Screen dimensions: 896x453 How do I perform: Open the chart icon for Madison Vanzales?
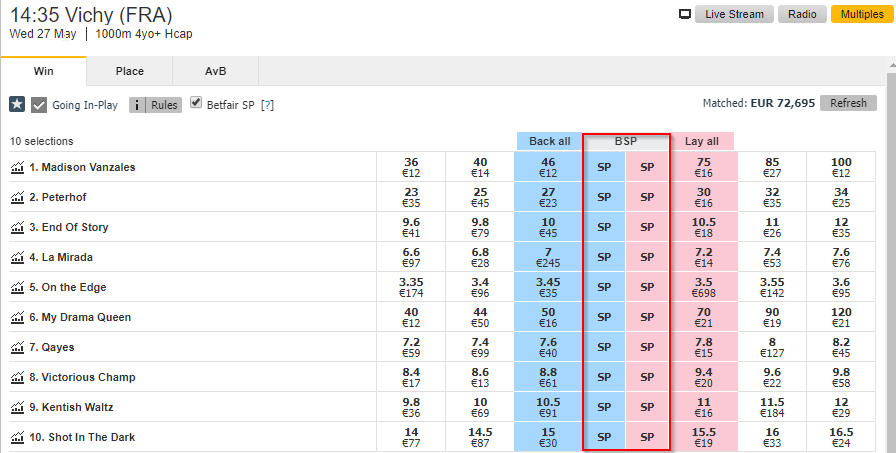pyautogui.click(x=17, y=167)
